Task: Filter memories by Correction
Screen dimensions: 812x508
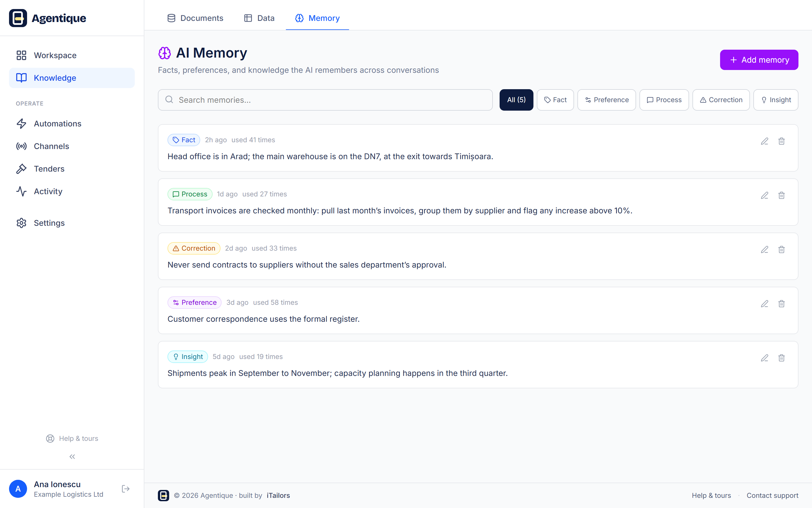Action: pyautogui.click(x=721, y=100)
